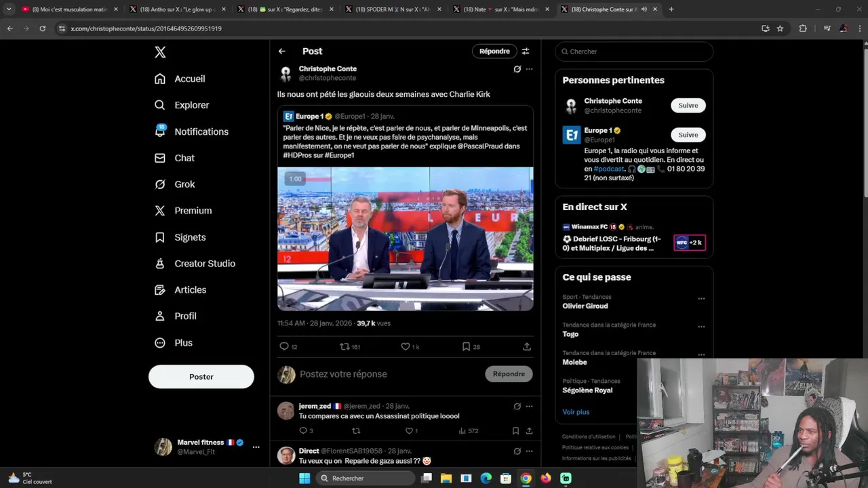Open more options on jerem_zed comment
868x488 pixels.
click(530, 407)
